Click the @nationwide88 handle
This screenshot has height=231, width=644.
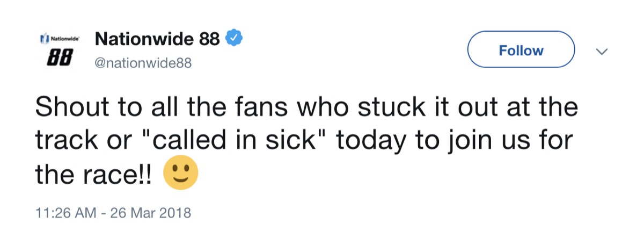(143, 63)
